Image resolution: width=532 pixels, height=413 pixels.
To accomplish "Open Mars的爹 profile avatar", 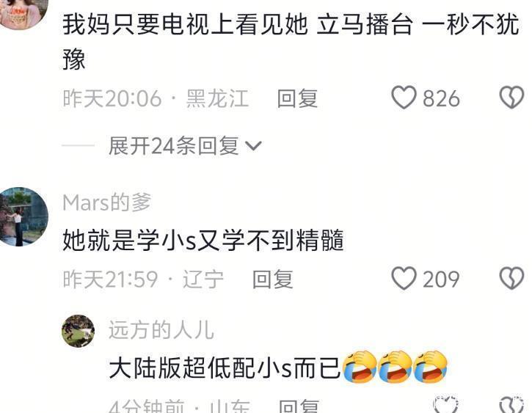I will click(21, 216).
